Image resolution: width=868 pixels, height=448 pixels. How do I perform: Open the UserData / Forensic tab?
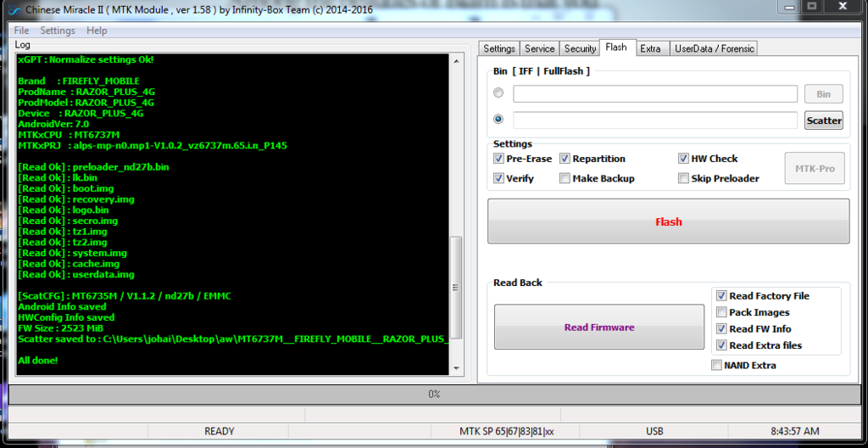point(714,48)
